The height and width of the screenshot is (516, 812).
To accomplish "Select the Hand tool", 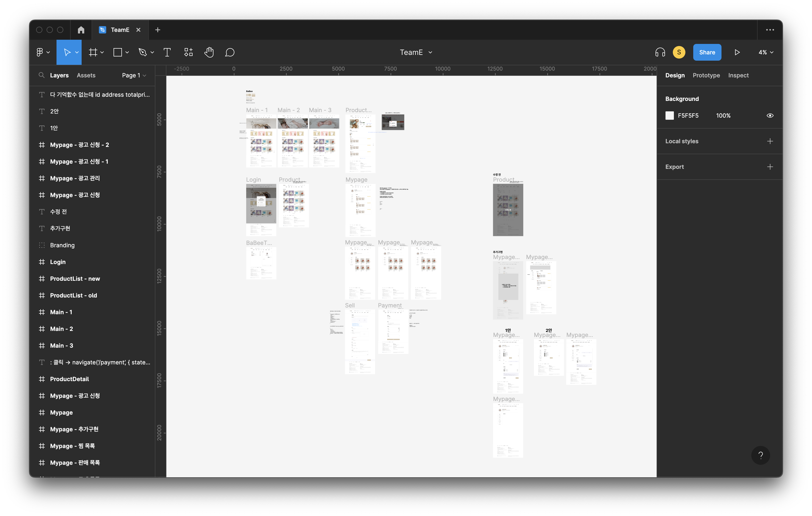I will tap(209, 52).
